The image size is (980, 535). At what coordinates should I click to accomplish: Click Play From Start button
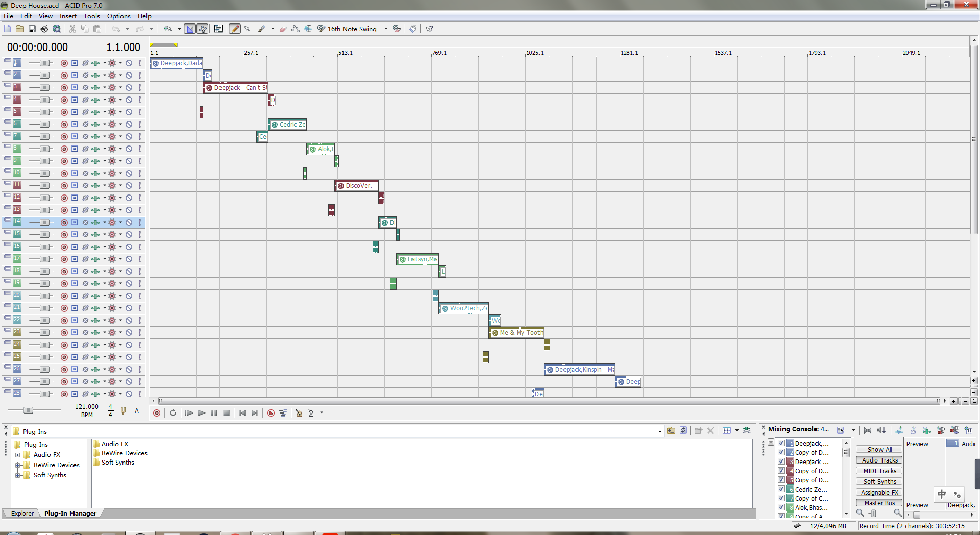coord(189,413)
